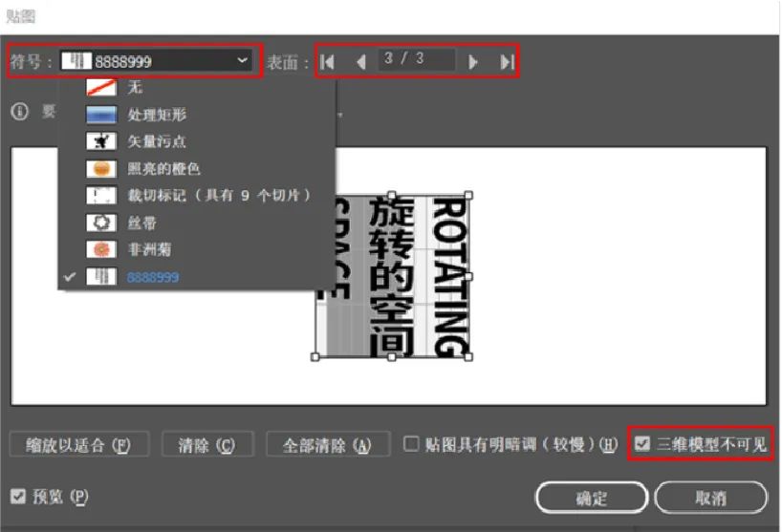Pick the 丝带 symbol icon
This screenshot has height=532, width=782.
click(100, 223)
